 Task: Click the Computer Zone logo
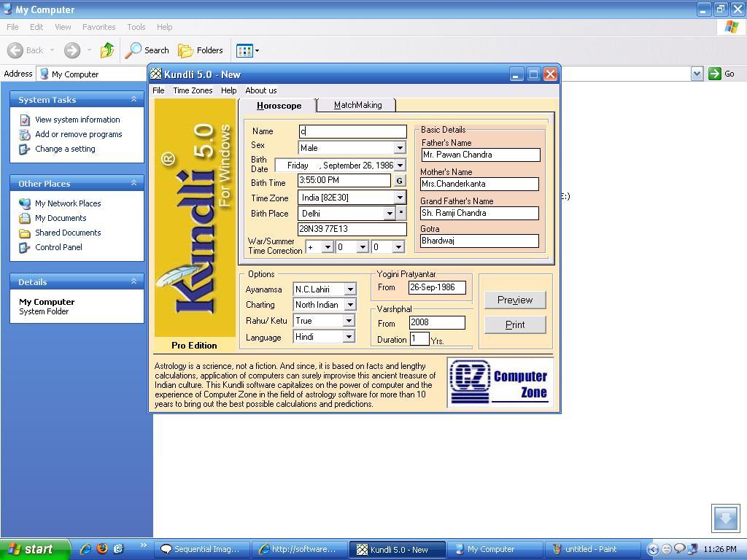click(500, 382)
